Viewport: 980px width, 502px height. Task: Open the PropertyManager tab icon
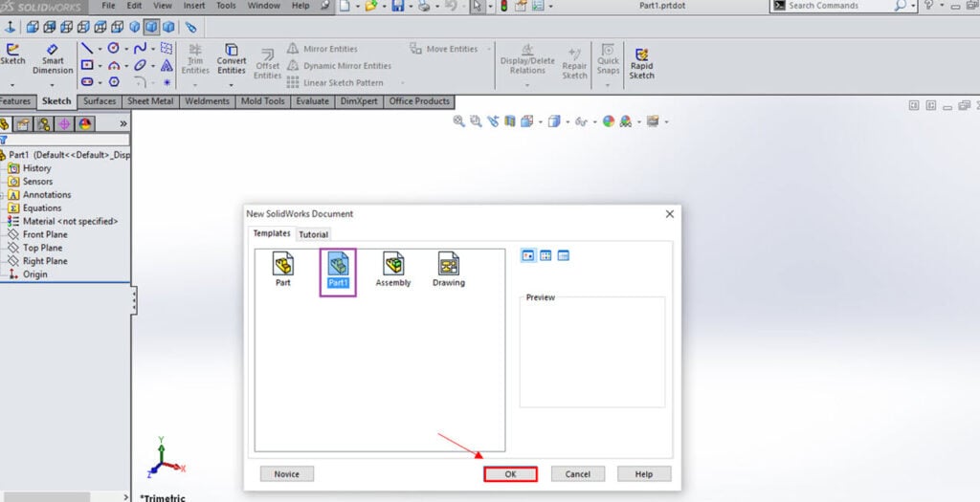23,123
